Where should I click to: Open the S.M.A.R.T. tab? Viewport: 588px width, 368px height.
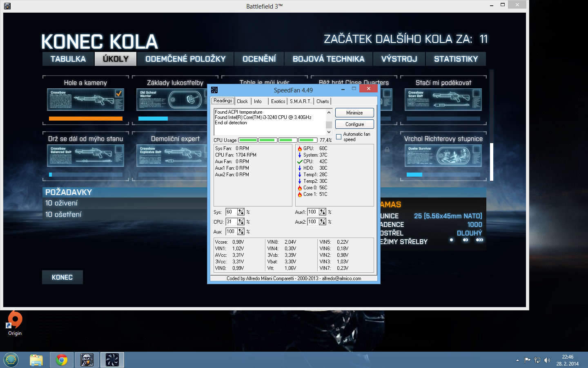click(301, 101)
